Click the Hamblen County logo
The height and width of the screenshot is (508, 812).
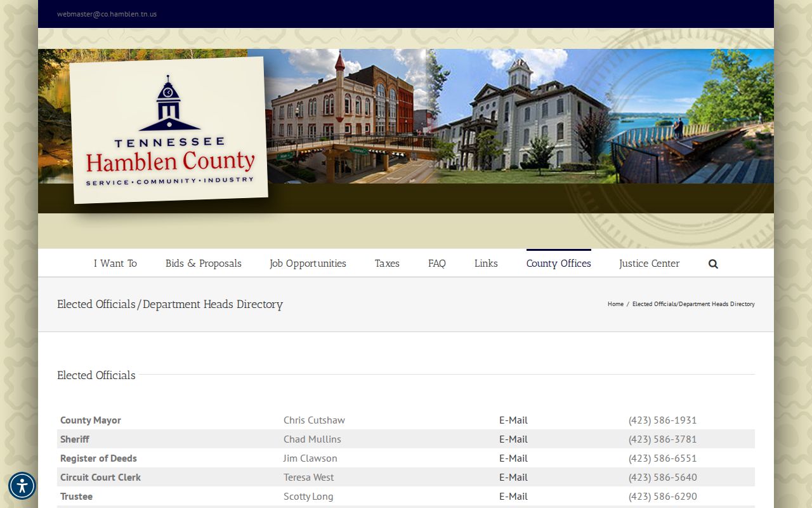tap(168, 130)
